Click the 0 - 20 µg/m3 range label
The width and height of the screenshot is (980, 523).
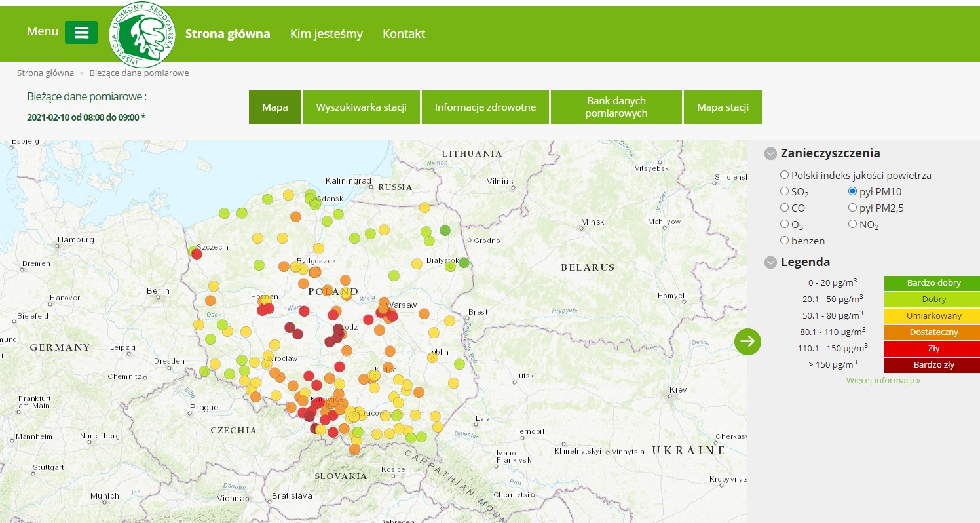pyautogui.click(x=833, y=282)
